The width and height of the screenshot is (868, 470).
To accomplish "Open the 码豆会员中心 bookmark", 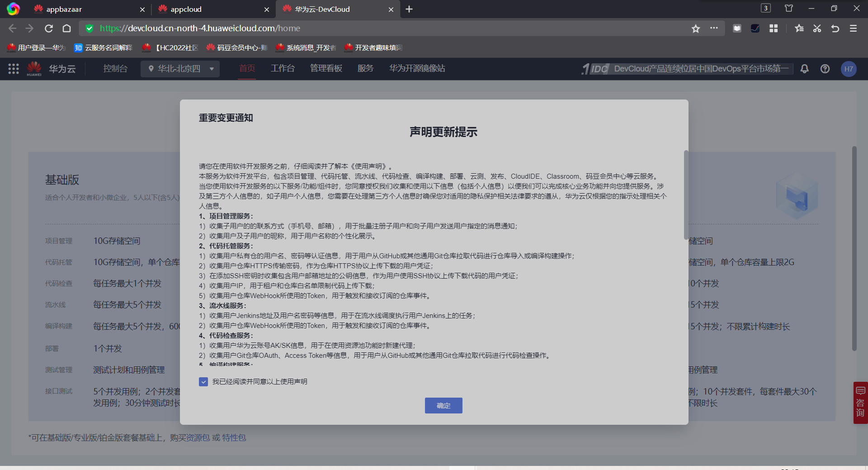I will 237,47.
